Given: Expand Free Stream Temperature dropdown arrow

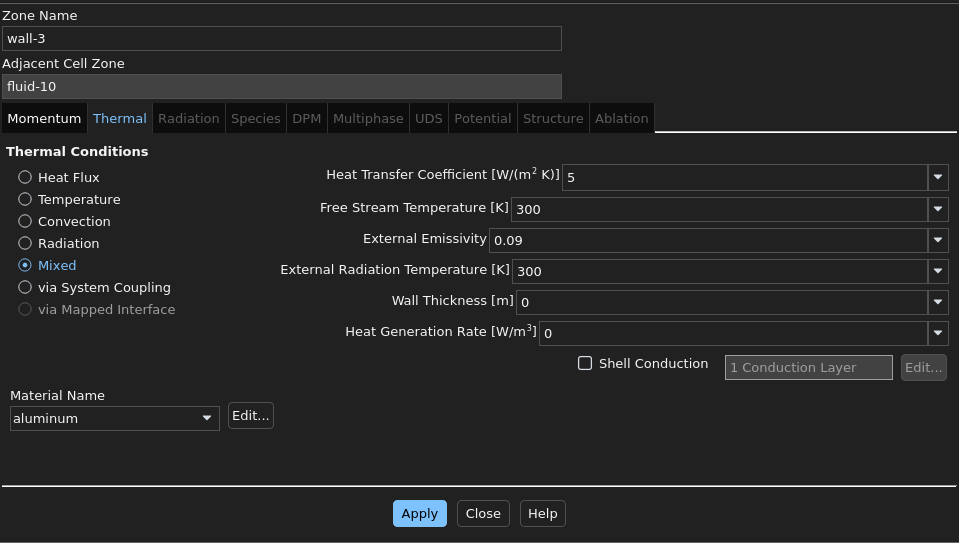Looking at the screenshot, I should click(x=937, y=209).
